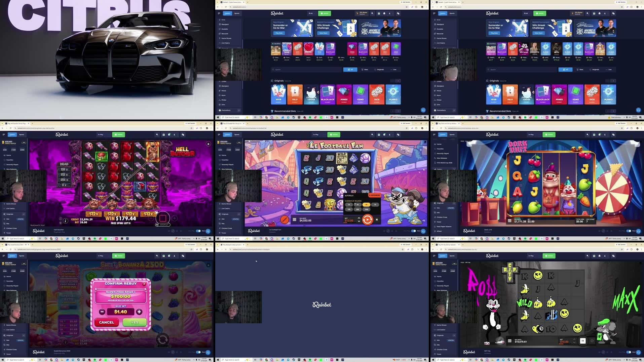Decrease the bet with the down arrow in Le Football Fan
The image size is (644, 362).
359,221
